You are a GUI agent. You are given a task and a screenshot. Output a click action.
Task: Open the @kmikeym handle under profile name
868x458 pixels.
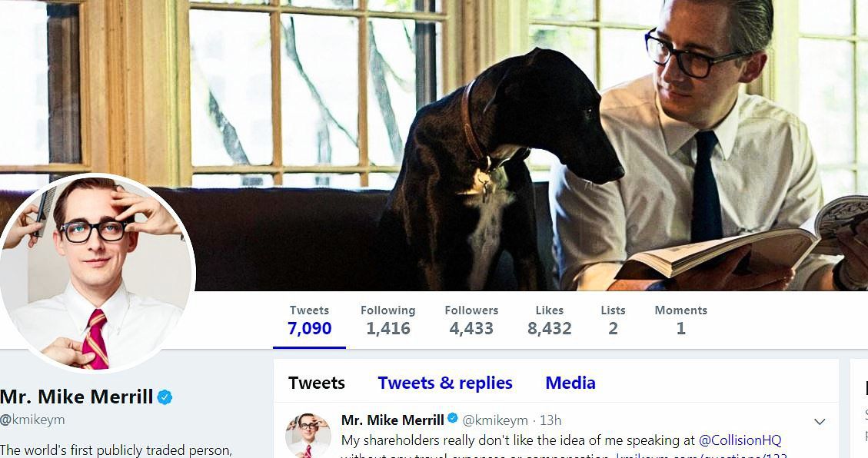[x=32, y=420]
